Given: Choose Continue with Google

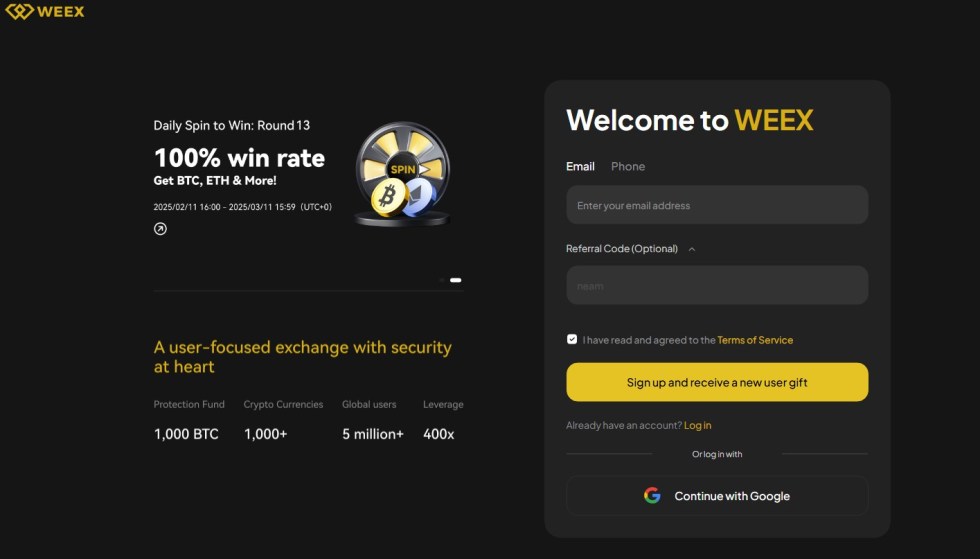Looking at the screenshot, I should point(717,496).
